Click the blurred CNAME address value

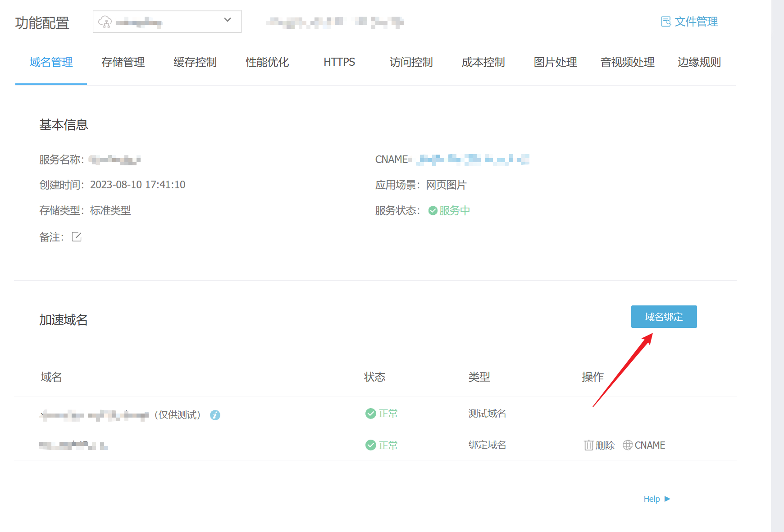[x=472, y=159]
